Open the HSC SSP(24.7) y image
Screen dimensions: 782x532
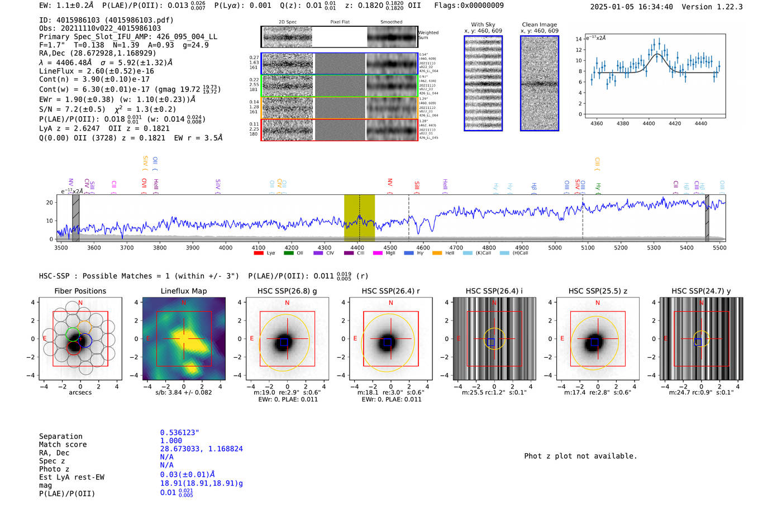(701, 339)
